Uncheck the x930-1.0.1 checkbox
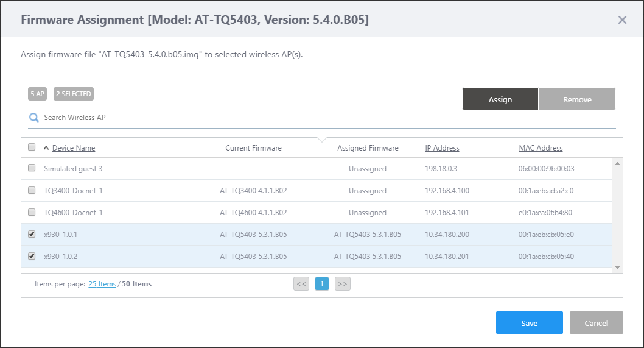This screenshot has width=644, height=348. coord(32,234)
